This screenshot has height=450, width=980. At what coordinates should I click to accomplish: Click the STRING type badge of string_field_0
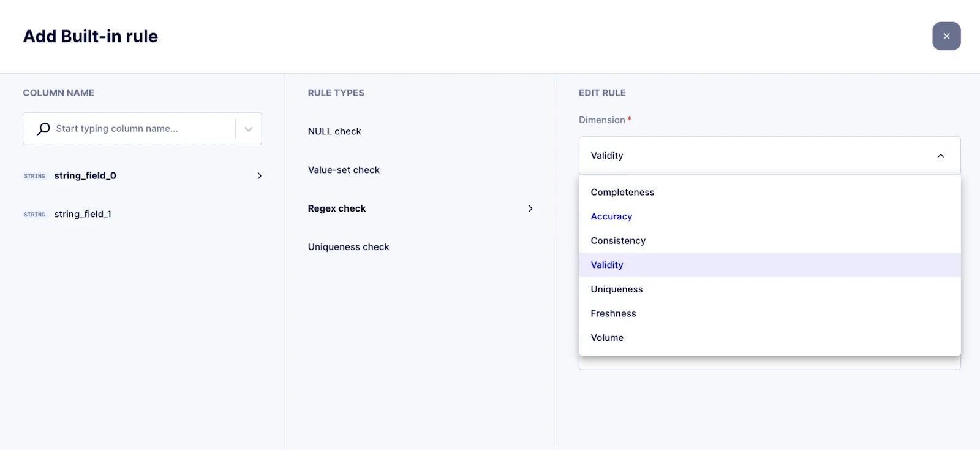tap(34, 176)
